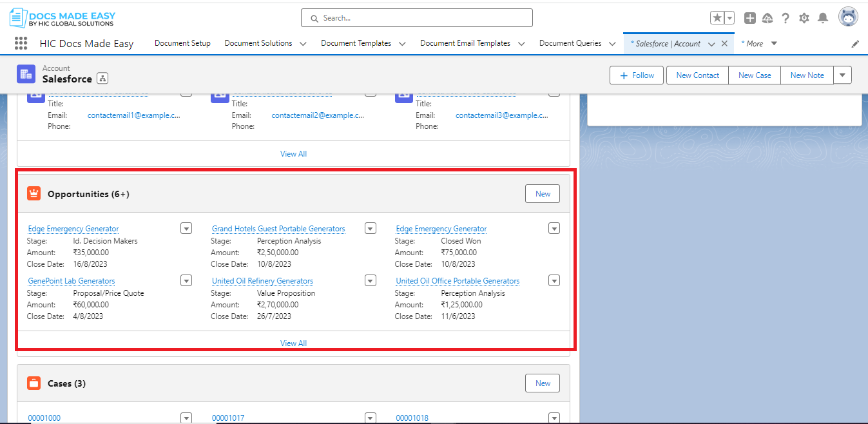Open Edge Emergency Generator Id. Decision Makers opportunity
This screenshot has width=868, height=424.
pyautogui.click(x=73, y=229)
